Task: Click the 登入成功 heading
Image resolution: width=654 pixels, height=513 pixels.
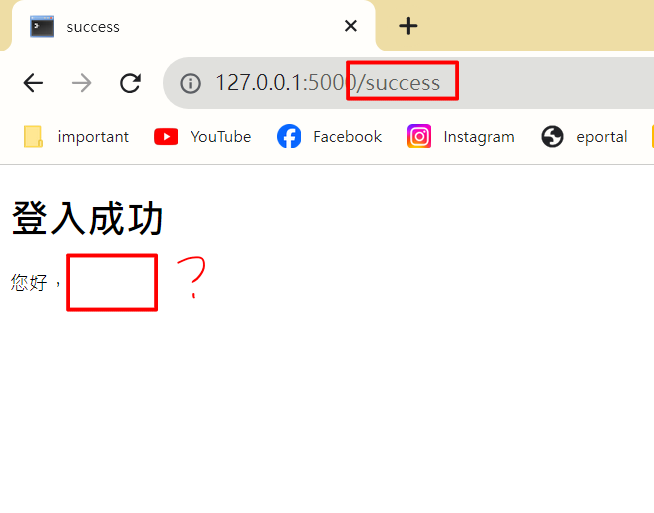Action: [87, 218]
